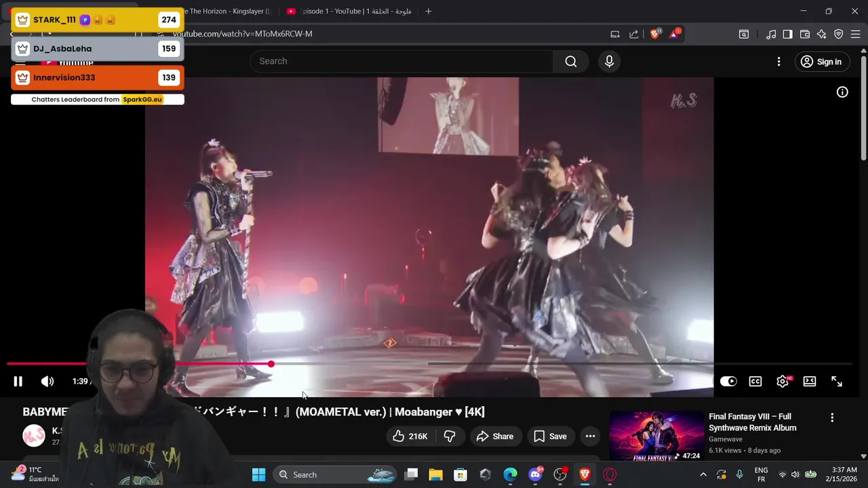Click share page icon in address bar

(634, 34)
